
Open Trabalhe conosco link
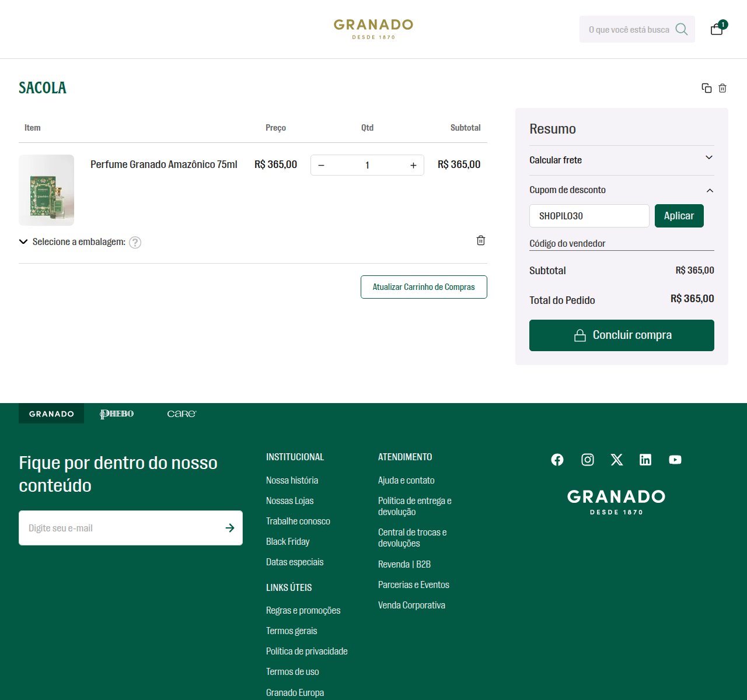(x=298, y=521)
